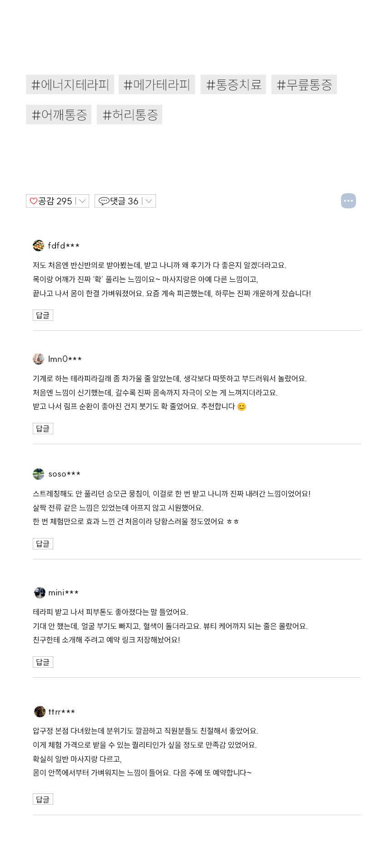Select the #메가테라피 hashtag
Screen dimensions: 391x868
[157, 85]
